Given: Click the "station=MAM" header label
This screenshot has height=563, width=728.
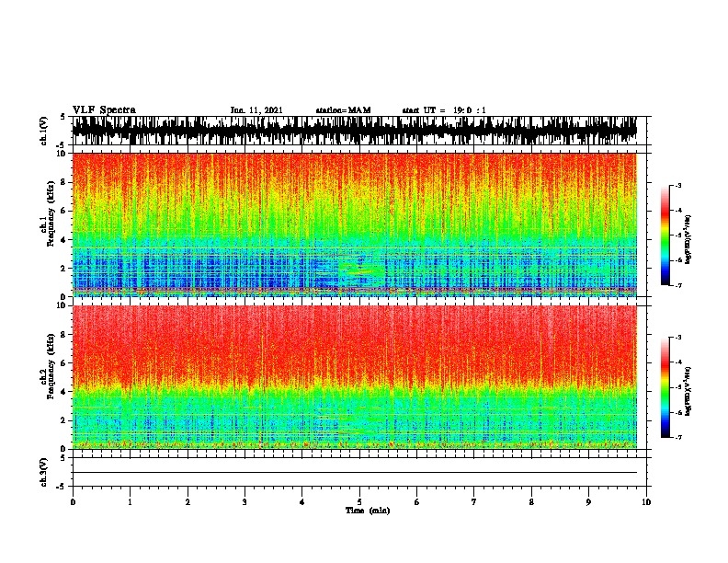Looking at the screenshot, I should [343, 110].
